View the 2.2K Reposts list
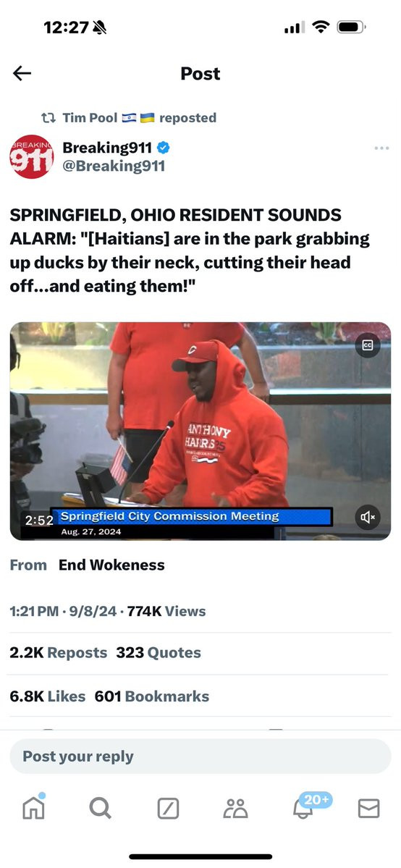Image resolution: width=401 pixels, height=868 pixels. [x=58, y=653]
